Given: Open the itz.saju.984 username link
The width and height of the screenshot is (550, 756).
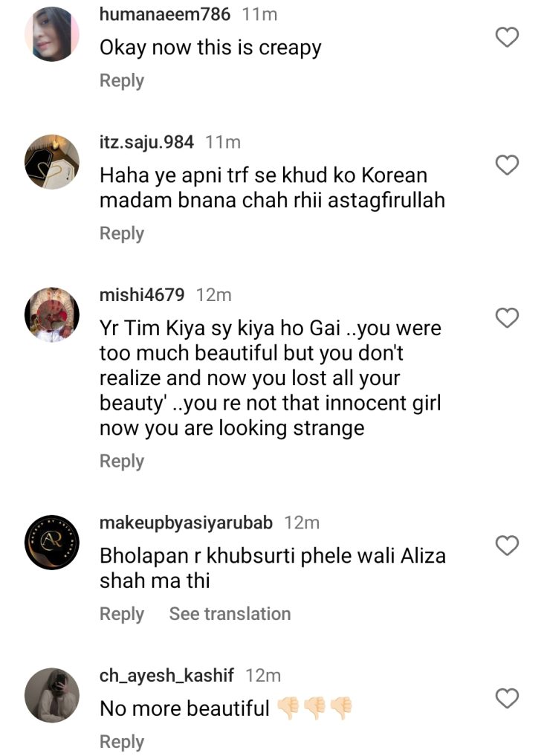Looking at the screenshot, I should pyautogui.click(x=146, y=142).
